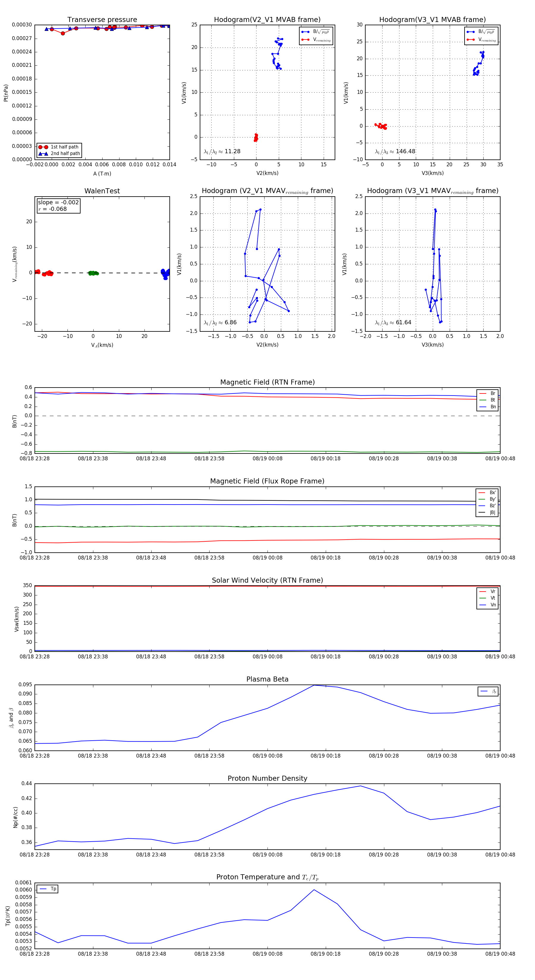Click the 'Solar Wind Velocity (RTN Frame)' title
535x980 pixels.
click(267, 580)
